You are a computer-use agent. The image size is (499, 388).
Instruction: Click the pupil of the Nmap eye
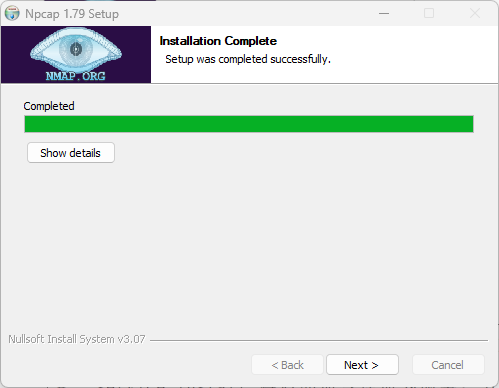76,49
